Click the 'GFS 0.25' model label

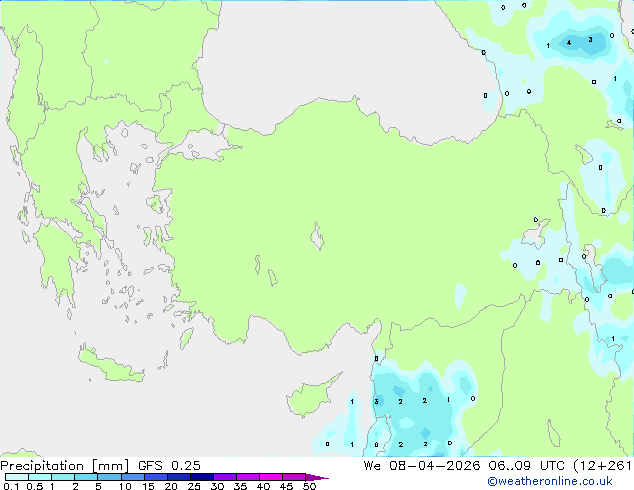[169, 466]
